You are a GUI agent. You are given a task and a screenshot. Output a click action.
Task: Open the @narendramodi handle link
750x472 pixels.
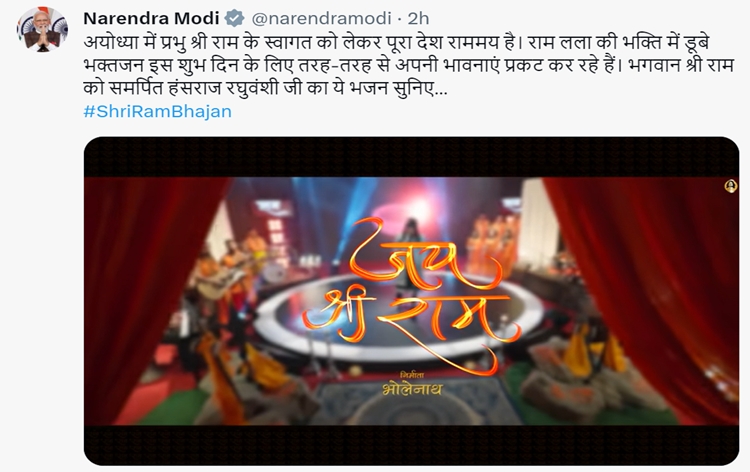[321, 19]
